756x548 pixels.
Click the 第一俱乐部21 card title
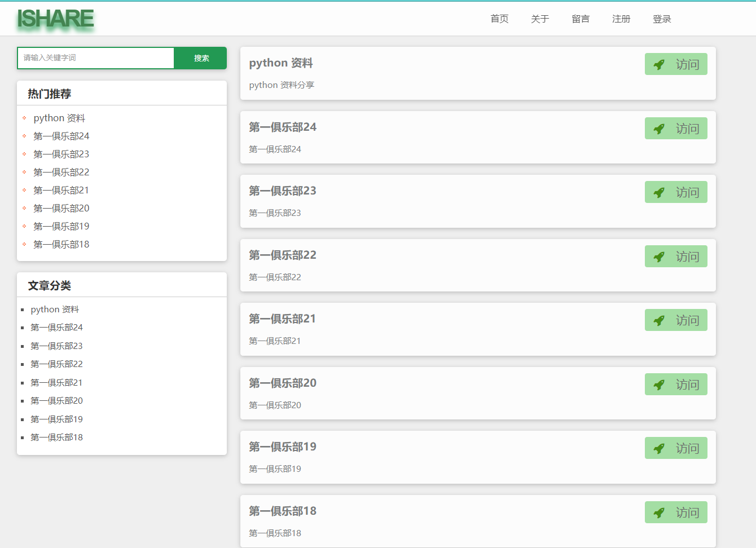(283, 319)
